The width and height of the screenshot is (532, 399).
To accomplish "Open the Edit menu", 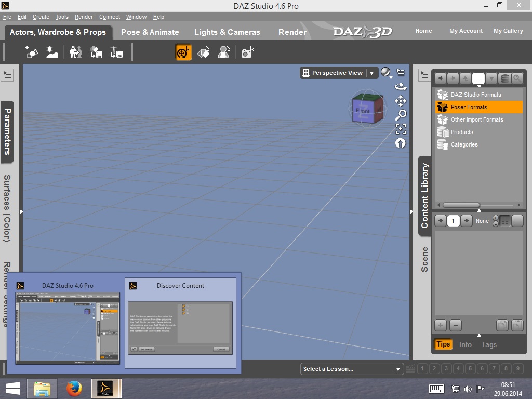I will click(22, 17).
